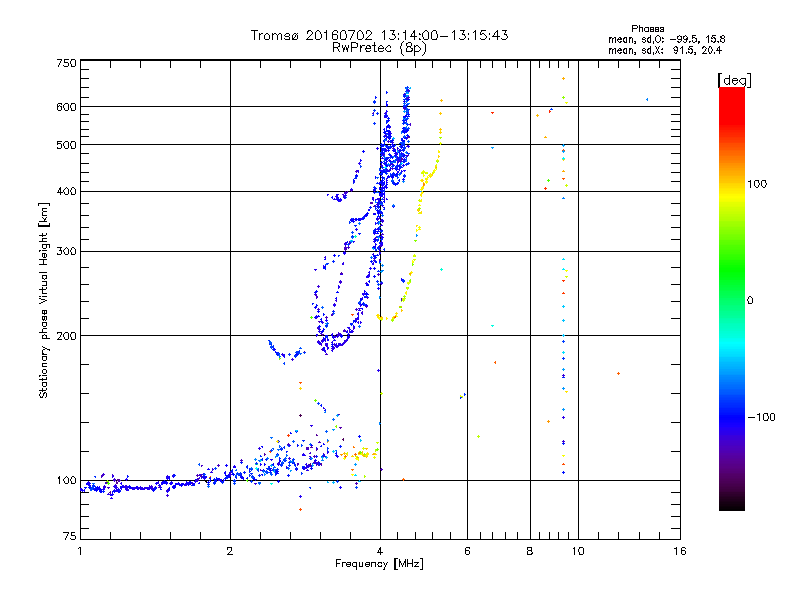This screenshot has height=600, width=800.
Task: Click the 'Phases' heading in the top-right statistics
Action: (647, 29)
